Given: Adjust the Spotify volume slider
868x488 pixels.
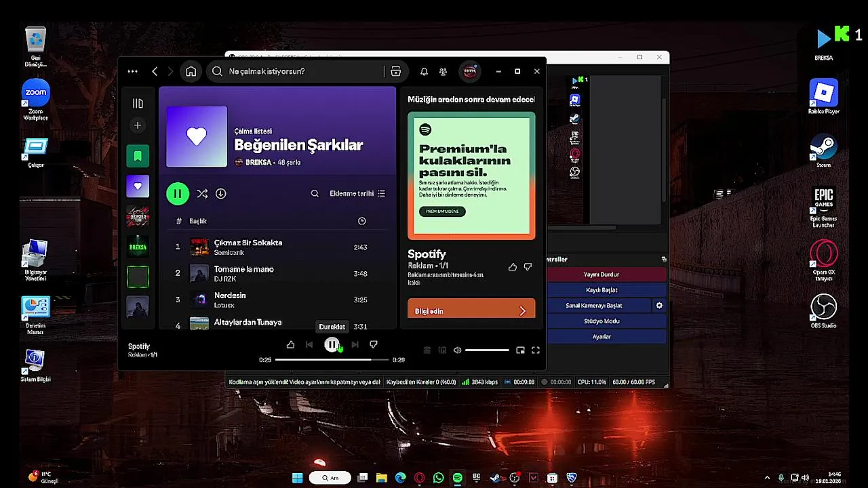Looking at the screenshot, I should [487, 350].
